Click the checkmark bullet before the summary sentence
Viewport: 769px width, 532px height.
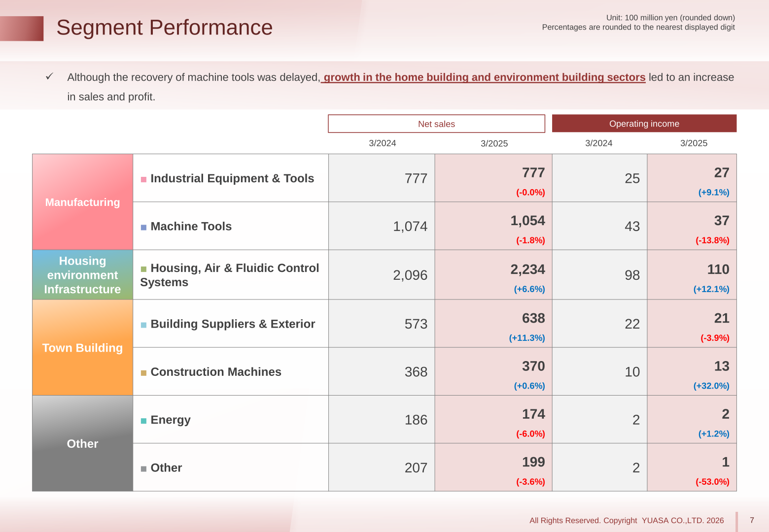tap(49, 76)
